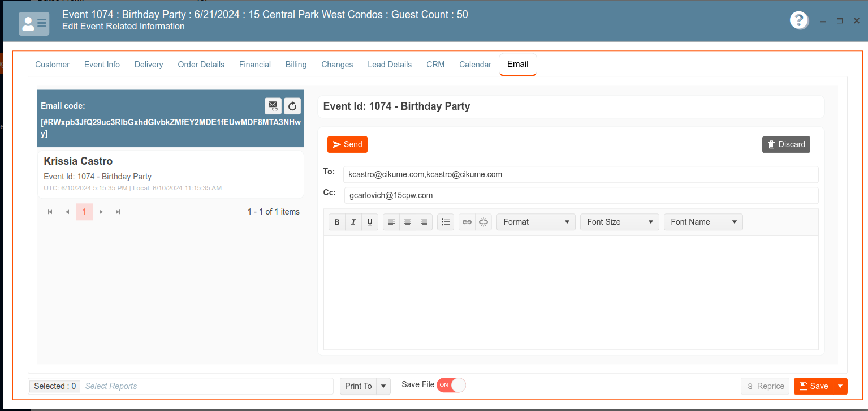Toggle italic formatting in editor
Viewport: 868px width, 411px height.
[353, 222]
